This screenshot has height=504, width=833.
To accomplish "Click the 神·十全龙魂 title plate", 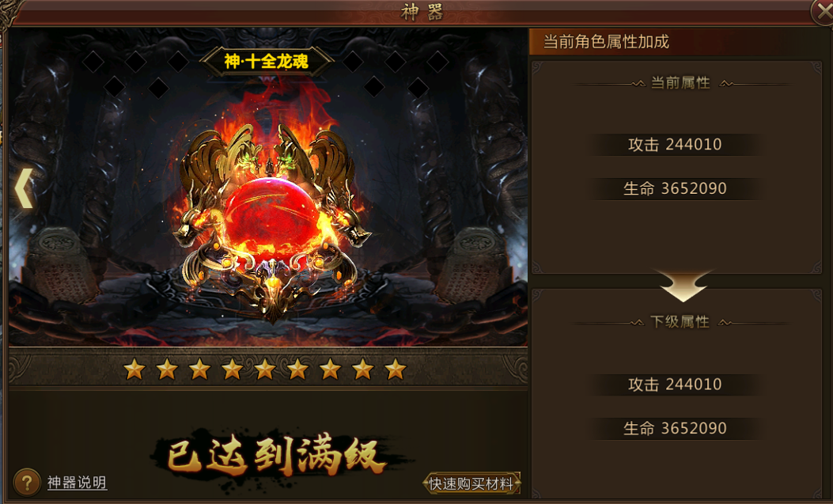I will tap(266, 62).
